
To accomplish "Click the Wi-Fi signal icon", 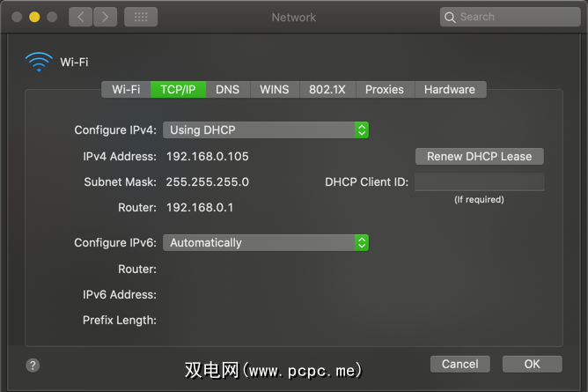I will click(39, 62).
